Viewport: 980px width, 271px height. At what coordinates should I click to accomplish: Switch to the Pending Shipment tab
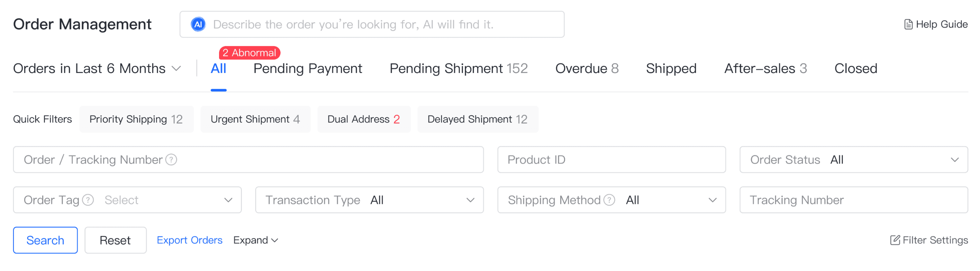pos(458,69)
